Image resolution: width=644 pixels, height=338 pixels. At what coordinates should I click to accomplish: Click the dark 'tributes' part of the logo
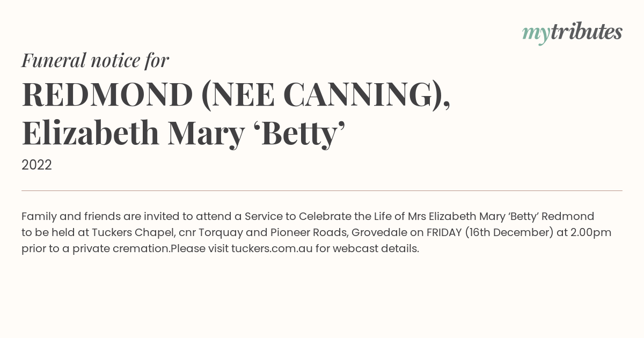(x=587, y=32)
